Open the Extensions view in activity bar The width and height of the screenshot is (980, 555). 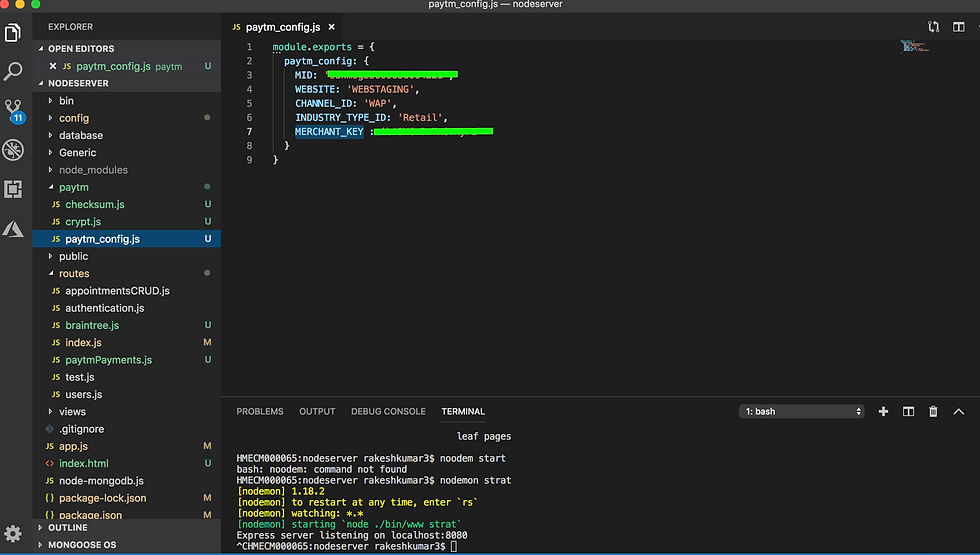13,189
